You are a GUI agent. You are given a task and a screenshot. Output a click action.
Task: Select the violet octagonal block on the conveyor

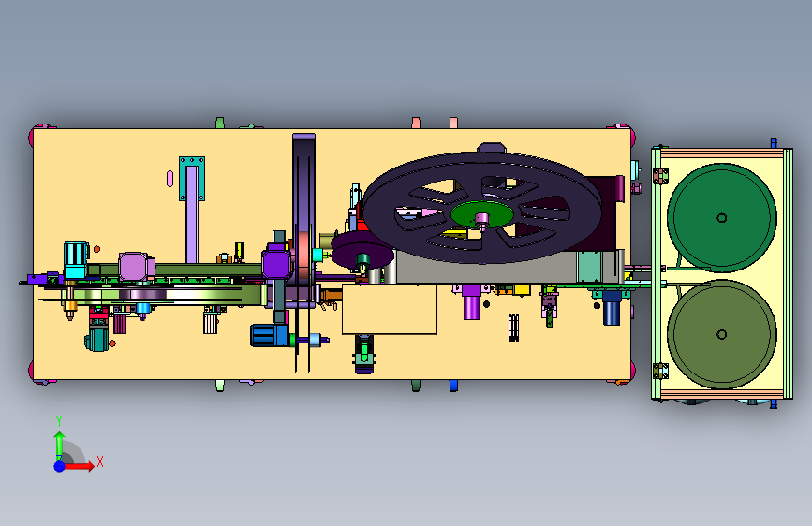(277, 264)
